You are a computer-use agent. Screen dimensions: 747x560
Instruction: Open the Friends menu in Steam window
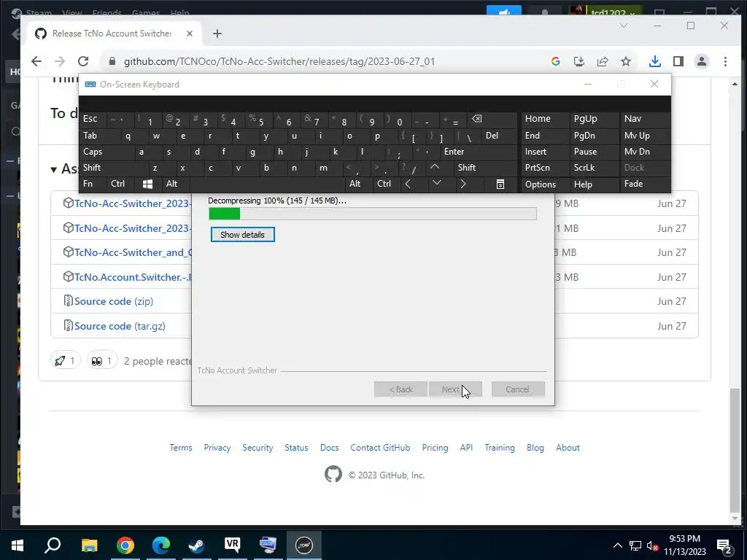click(x=107, y=12)
